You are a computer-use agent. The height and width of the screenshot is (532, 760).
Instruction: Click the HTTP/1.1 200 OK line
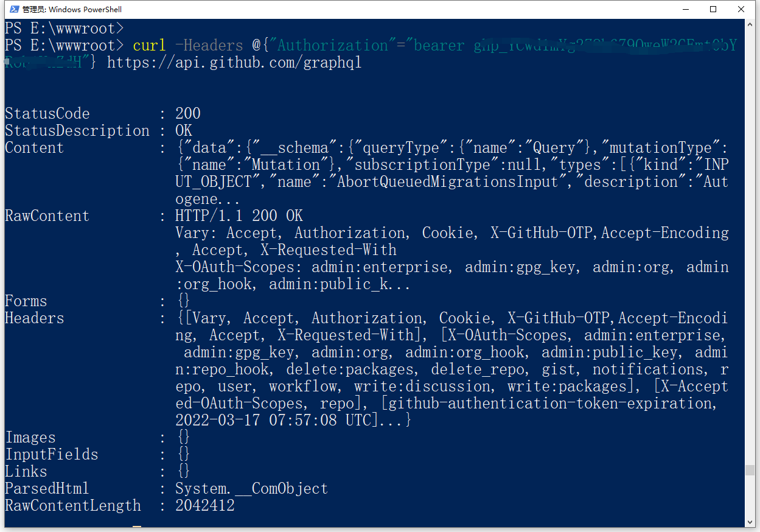[239, 215]
